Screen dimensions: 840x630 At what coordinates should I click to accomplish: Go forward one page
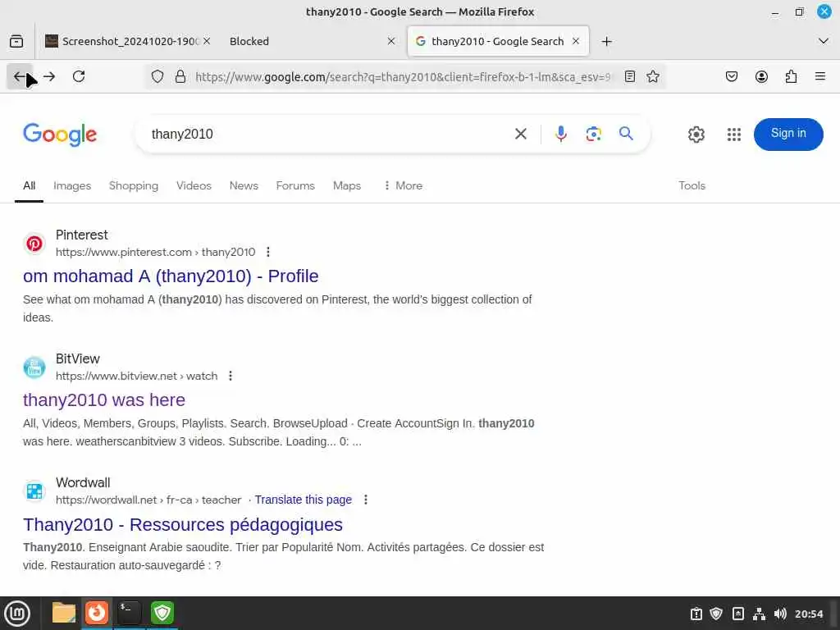[x=49, y=76]
